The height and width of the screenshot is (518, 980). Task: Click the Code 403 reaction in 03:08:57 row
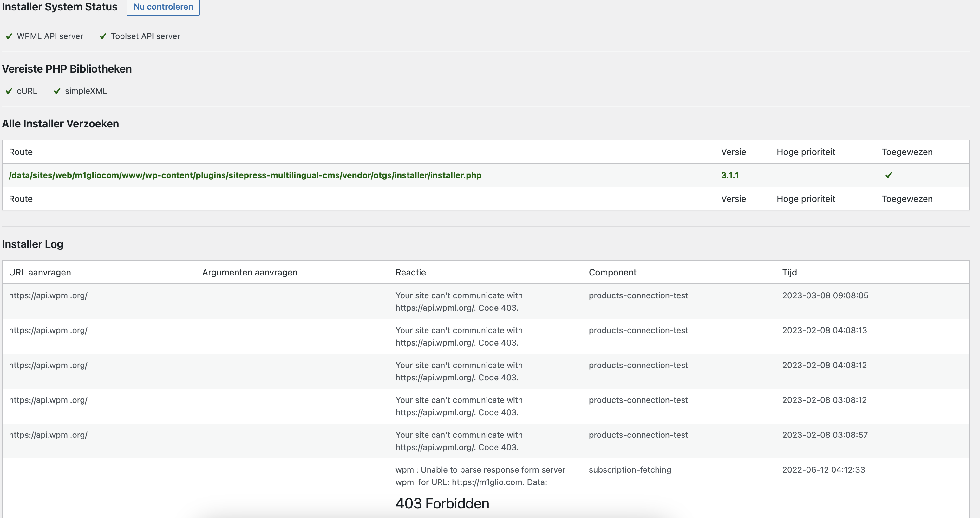pos(459,441)
